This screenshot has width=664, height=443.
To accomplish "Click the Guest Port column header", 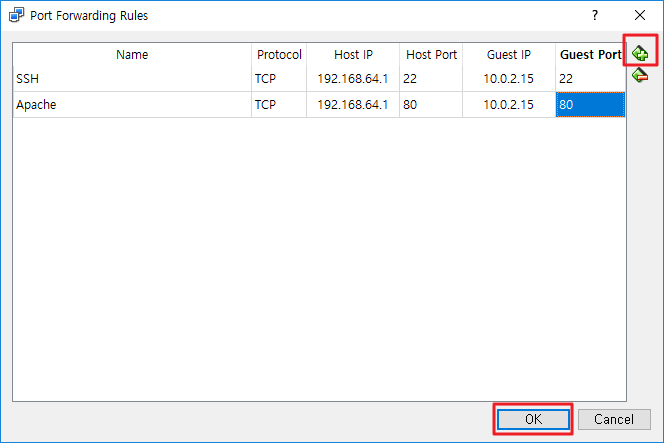I will click(590, 55).
